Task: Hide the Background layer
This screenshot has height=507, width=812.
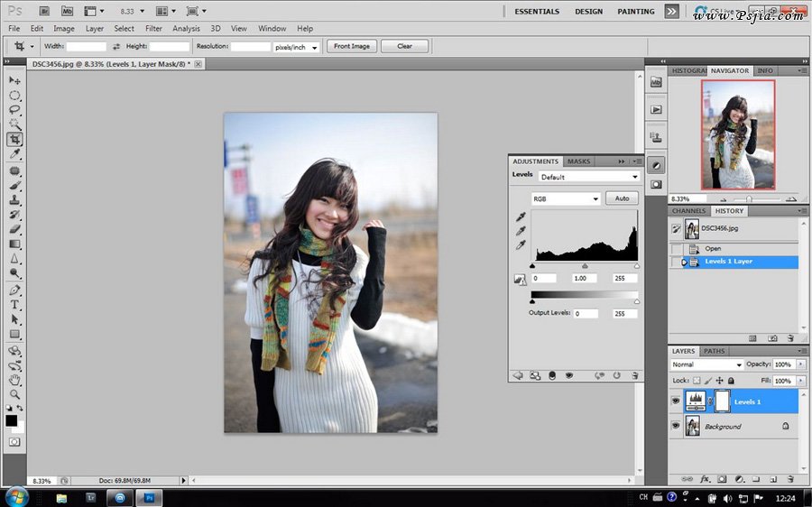Action: (676, 426)
